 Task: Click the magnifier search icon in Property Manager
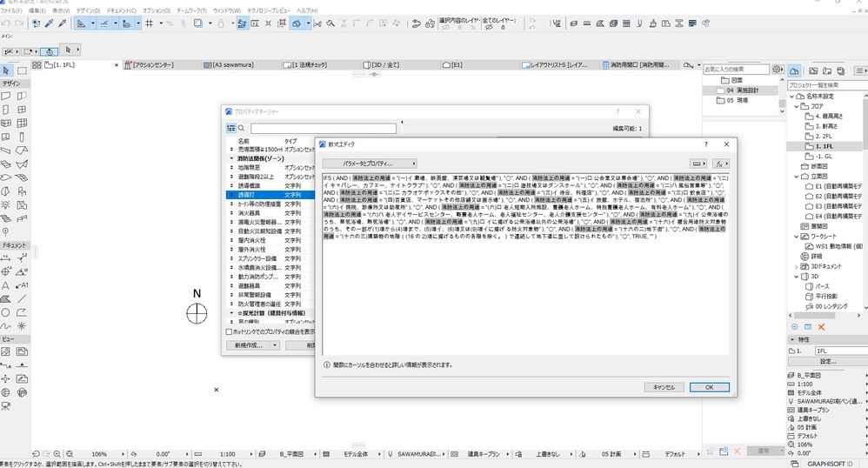coord(242,129)
